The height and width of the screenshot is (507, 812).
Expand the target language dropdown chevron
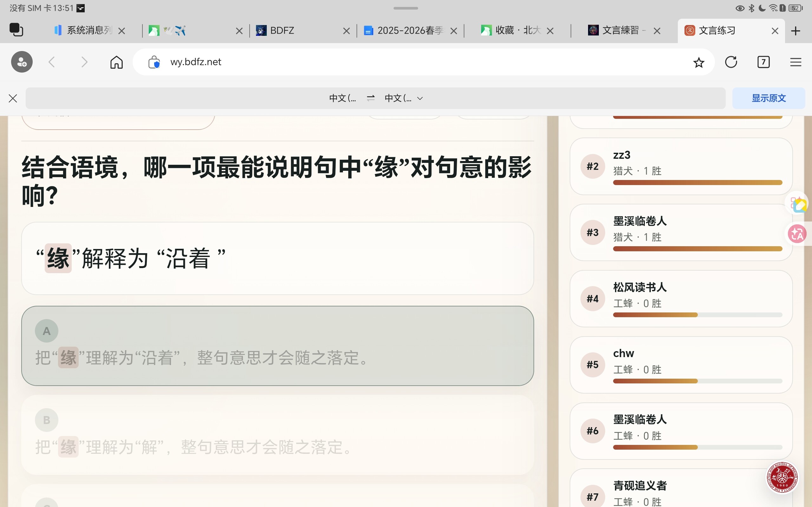tap(420, 99)
